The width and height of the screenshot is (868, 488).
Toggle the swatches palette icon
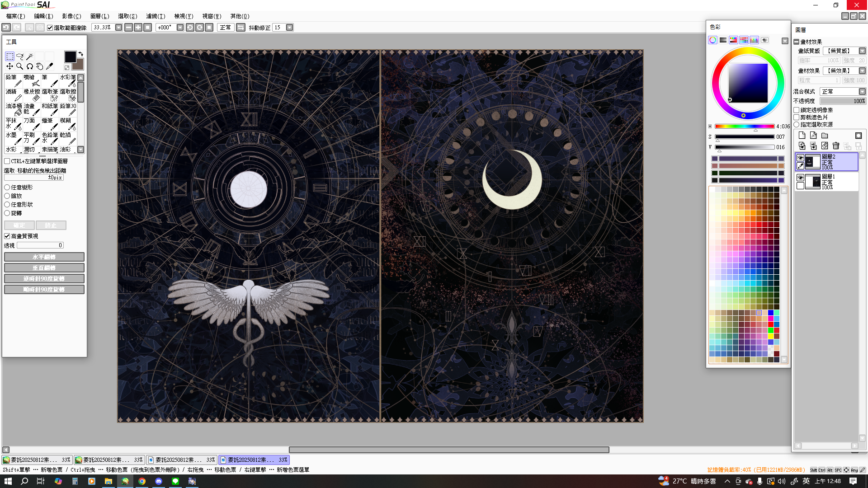click(x=755, y=40)
